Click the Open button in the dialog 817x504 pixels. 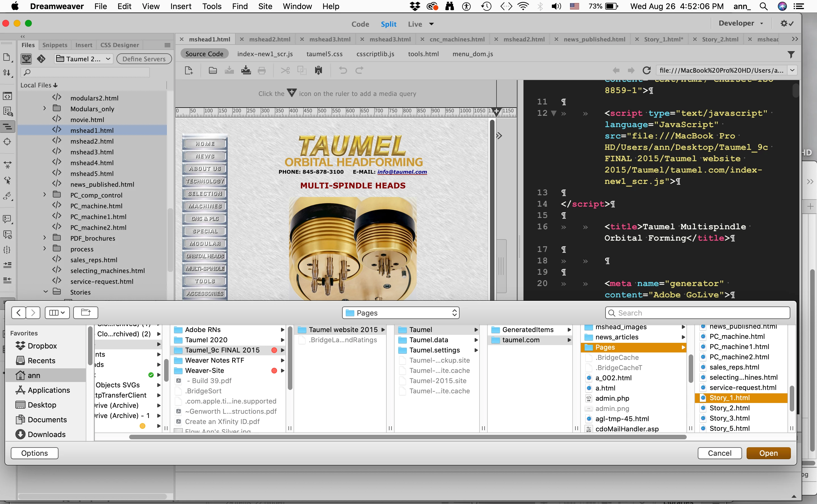(768, 453)
